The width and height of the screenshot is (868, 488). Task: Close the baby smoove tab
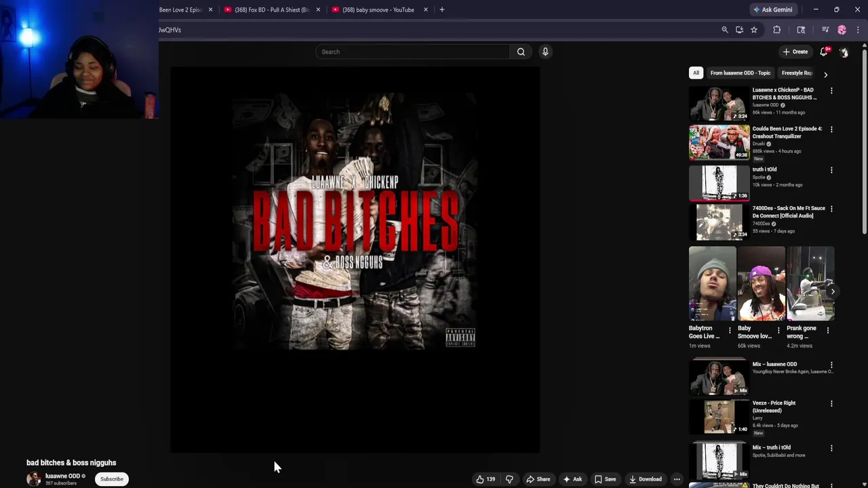click(x=426, y=9)
